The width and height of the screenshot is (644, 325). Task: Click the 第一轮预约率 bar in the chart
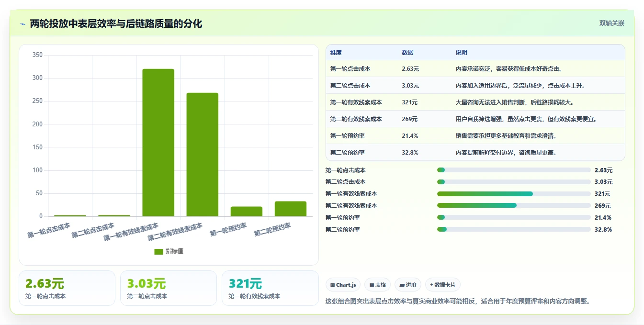tap(247, 212)
